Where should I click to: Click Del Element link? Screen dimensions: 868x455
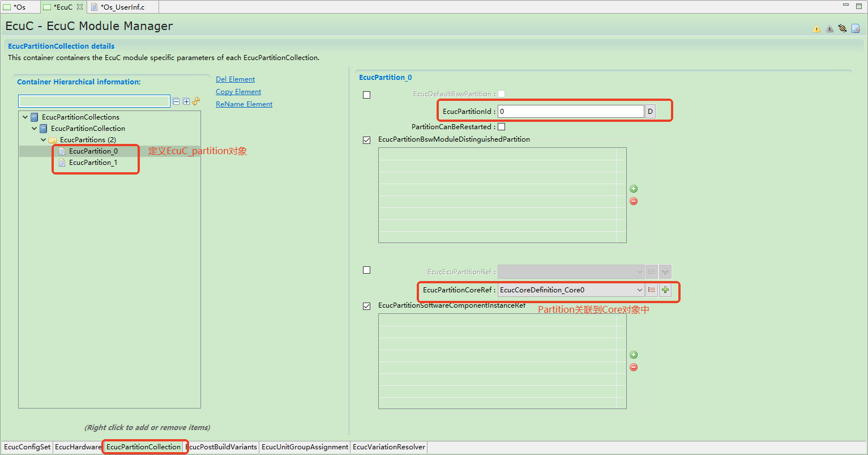[235, 79]
